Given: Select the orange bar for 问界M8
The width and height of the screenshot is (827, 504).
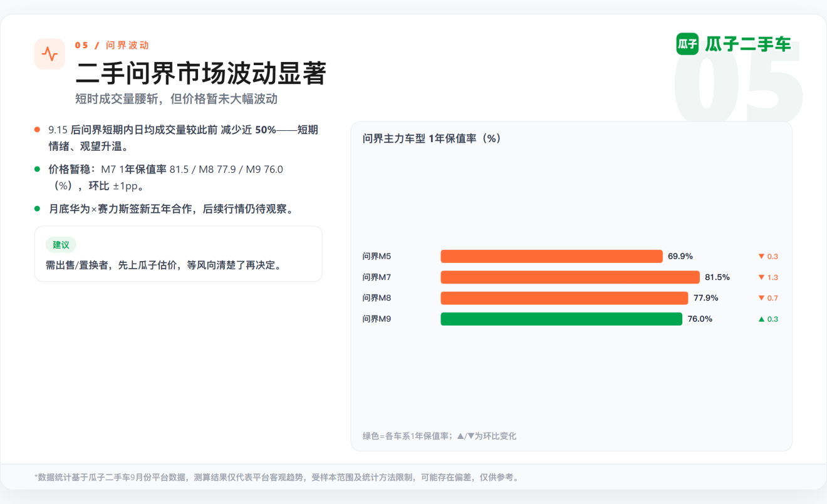Looking at the screenshot, I should [564, 298].
